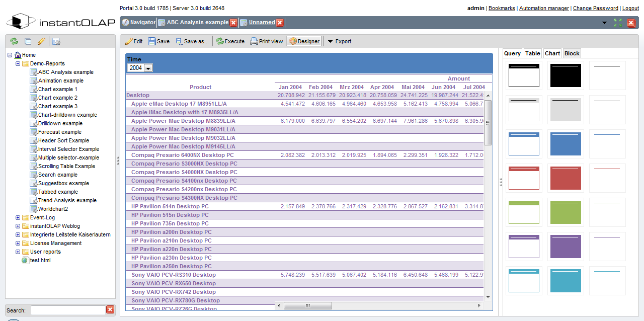
Task: Execute the report query
Action: [230, 41]
